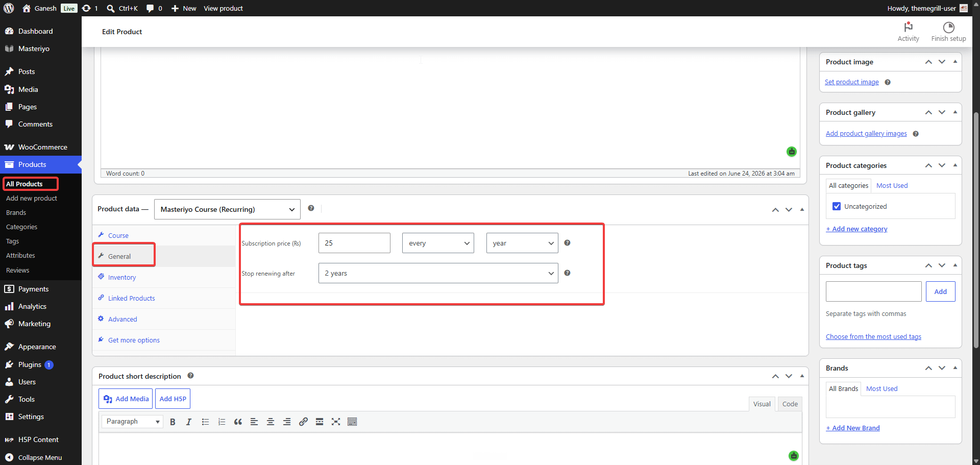Open the 'every' interval dropdown

pos(438,243)
